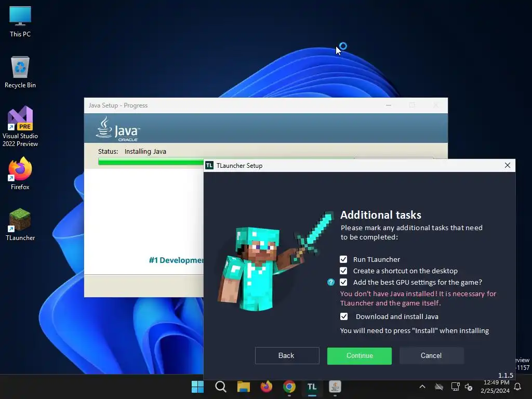Screen dimensions: 532x399
Task: Select Visual Studio 2022 Preview shortcut
Action: point(20,126)
